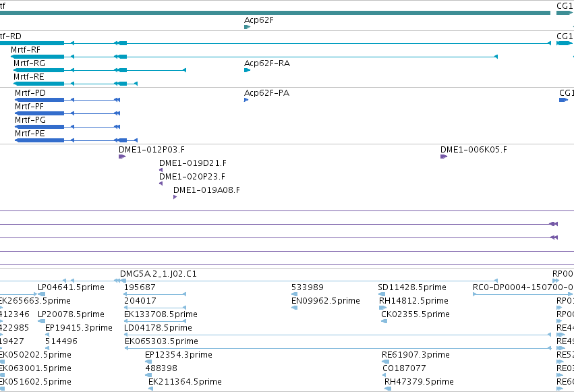
Task: Click the DME1-019D21.F feature label
Action: (x=192, y=163)
